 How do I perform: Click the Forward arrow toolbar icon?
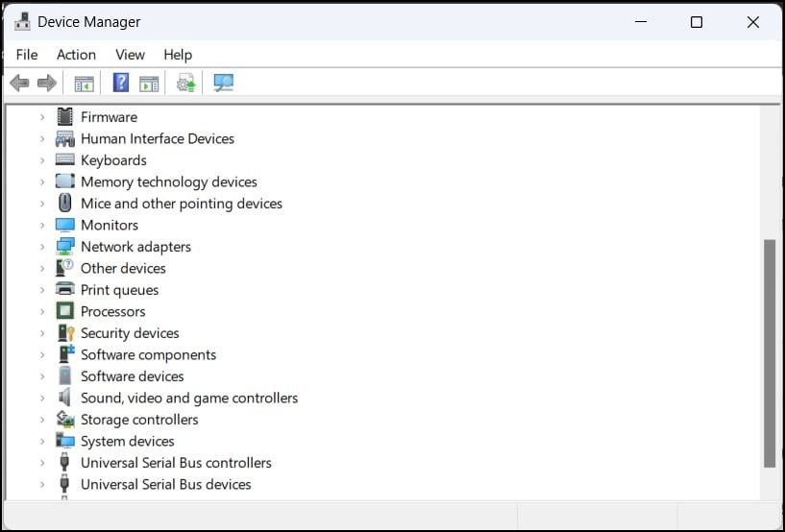47,83
